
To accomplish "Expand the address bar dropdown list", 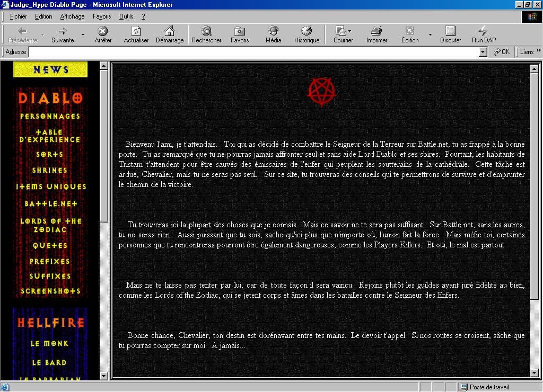I will (483, 52).
